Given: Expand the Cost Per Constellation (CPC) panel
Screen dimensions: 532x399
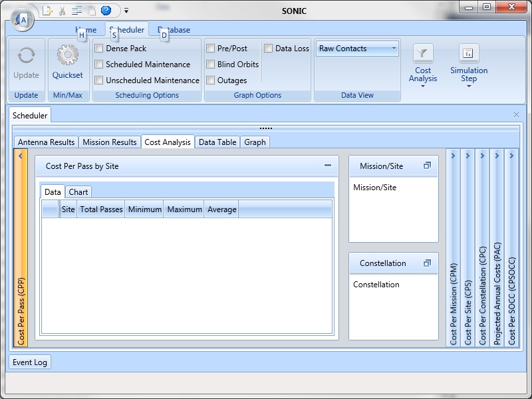Looking at the screenshot, I should coord(482,248).
